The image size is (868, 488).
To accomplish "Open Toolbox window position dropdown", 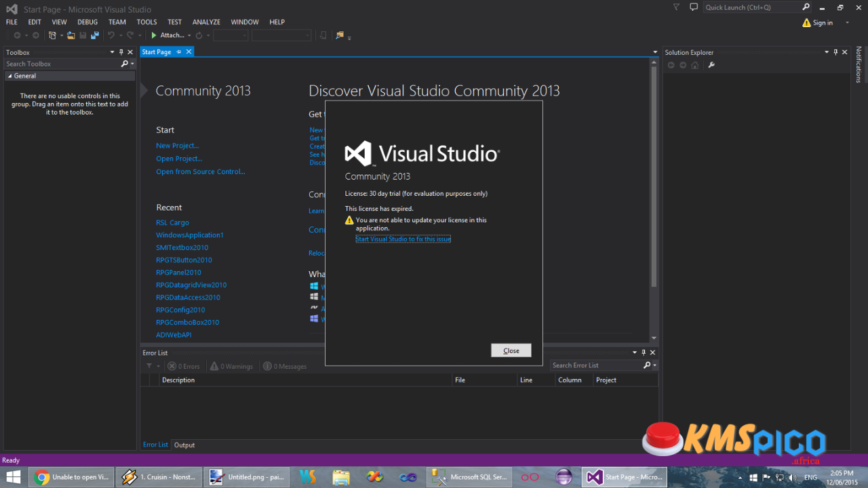I will tap(113, 52).
